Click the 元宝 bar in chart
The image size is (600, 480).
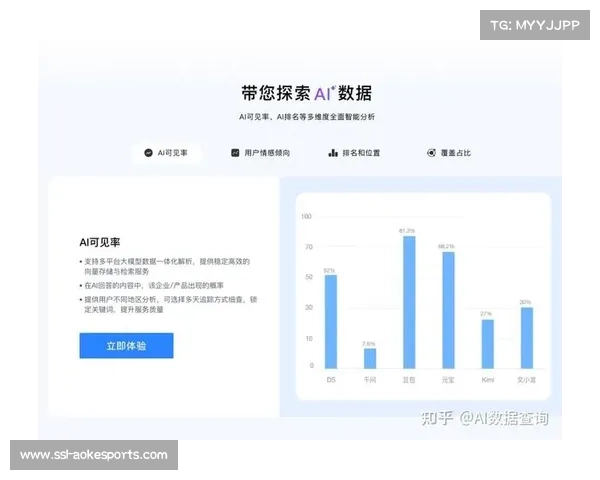[x=448, y=310]
